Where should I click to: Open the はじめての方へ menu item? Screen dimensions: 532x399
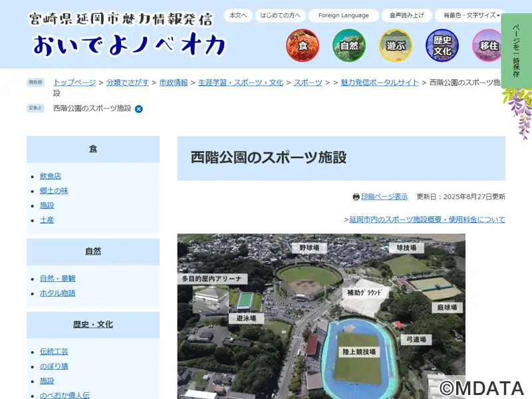pyautogui.click(x=280, y=15)
